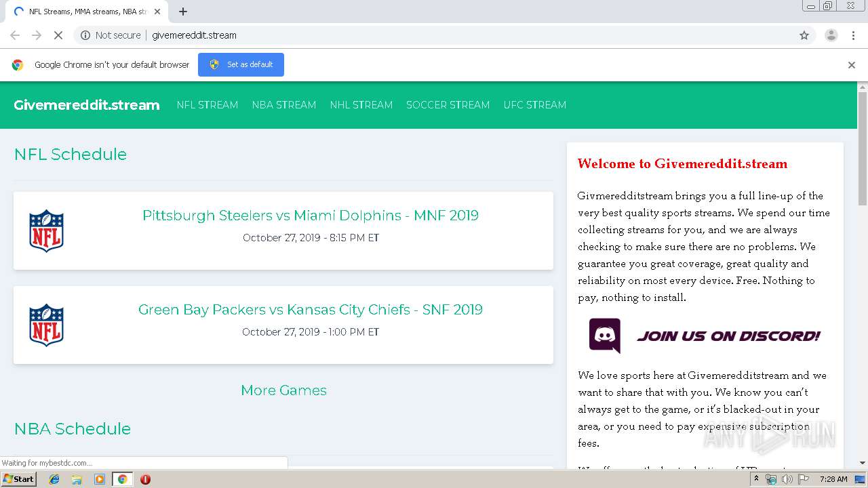The height and width of the screenshot is (488, 868).
Task: Click Set as default button
Action: pos(241,64)
